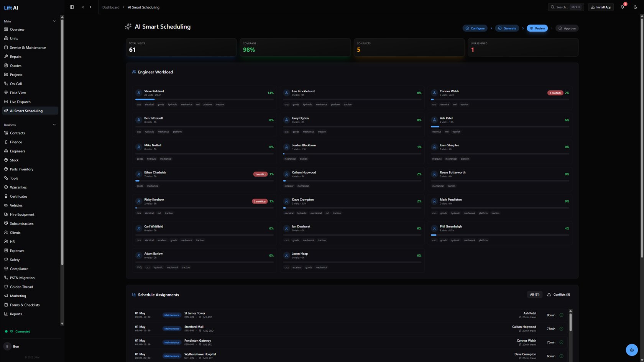Screen dimensions: 644x362
Task: Open Contracts in the sidebar
Action: tap(30, 133)
